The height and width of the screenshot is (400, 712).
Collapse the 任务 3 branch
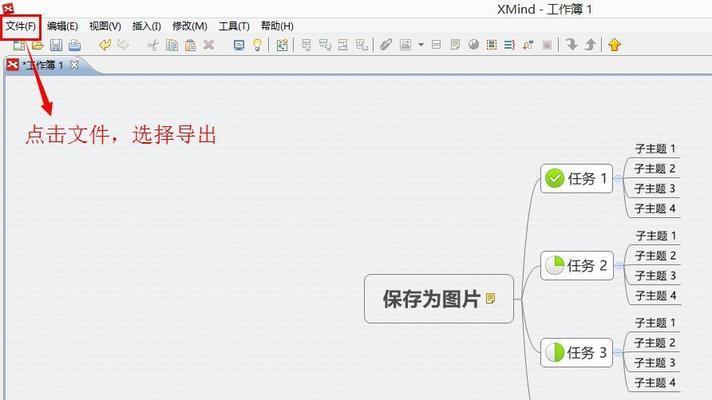coord(618,352)
